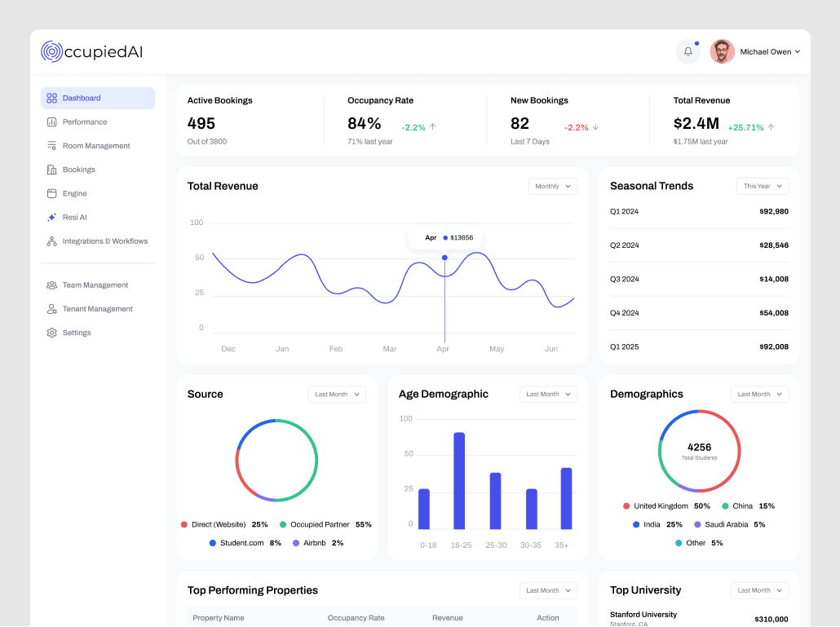Screen dimensions: 840x627
Task: Click the blue India legend dot
Action: coord(636,525)
